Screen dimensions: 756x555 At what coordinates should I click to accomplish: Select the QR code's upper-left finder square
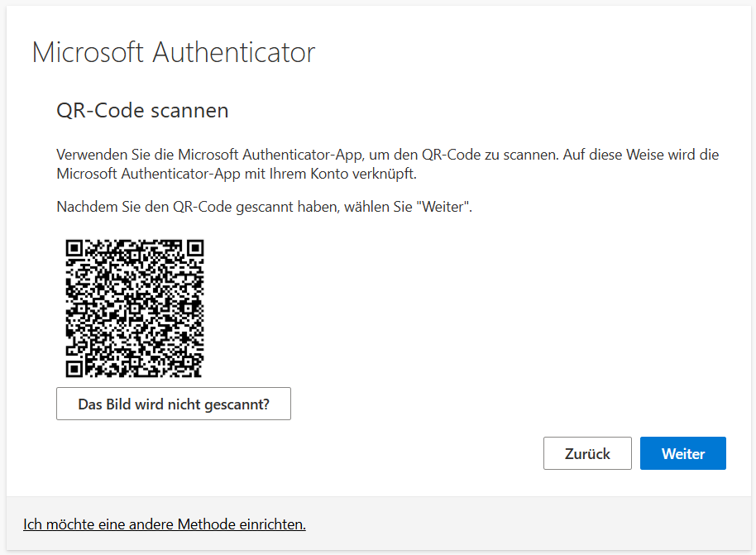coord(74,248)
